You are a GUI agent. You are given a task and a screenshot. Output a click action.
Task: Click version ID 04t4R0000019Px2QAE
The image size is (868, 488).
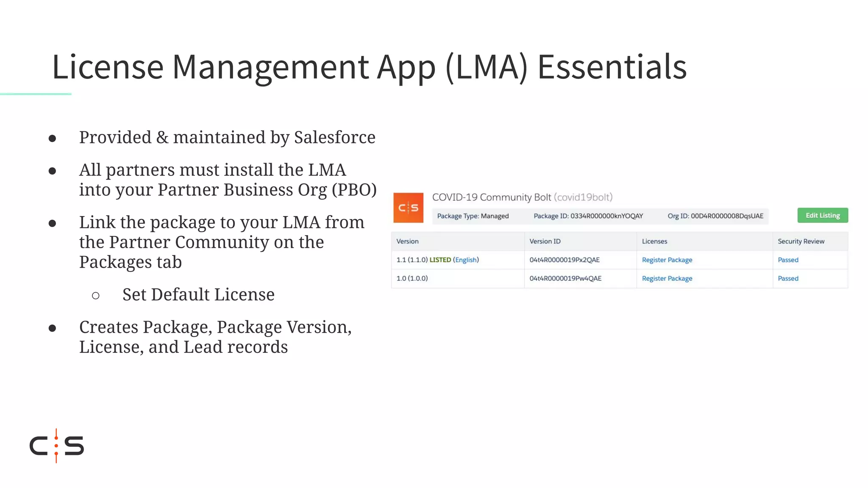pyautogui.click(x=565, y=260)
